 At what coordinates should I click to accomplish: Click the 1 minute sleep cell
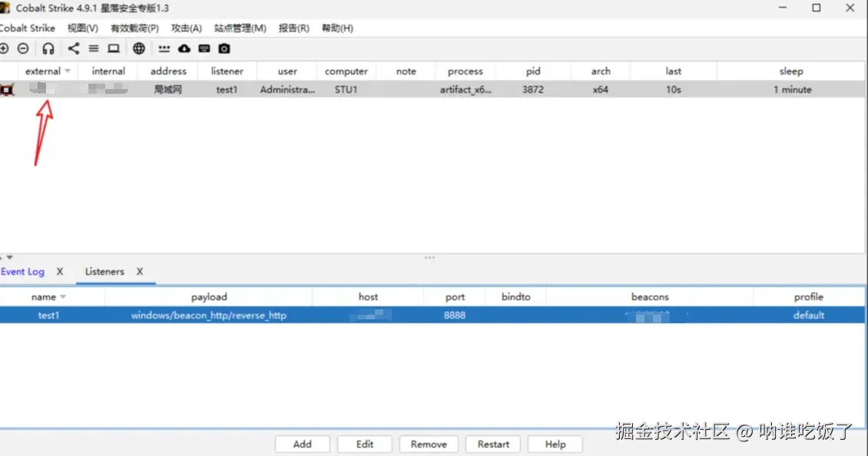(x=792, y=90)
